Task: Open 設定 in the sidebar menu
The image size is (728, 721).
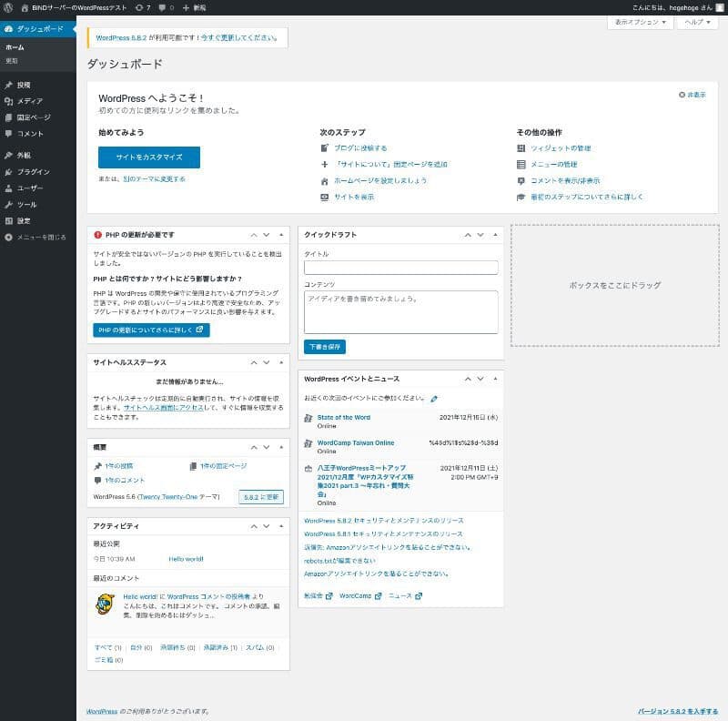Action: click(24, 220)
